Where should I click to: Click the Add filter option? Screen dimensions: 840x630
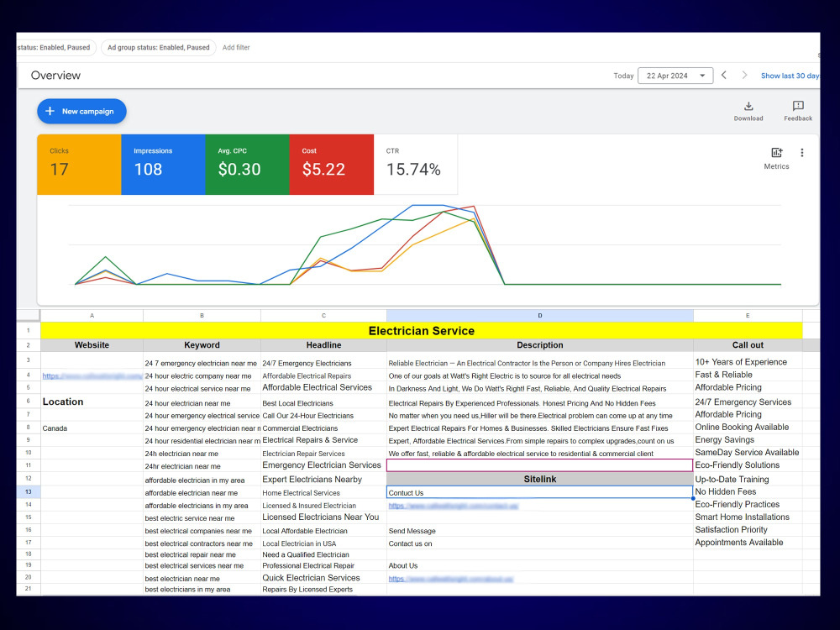[236, 48]
